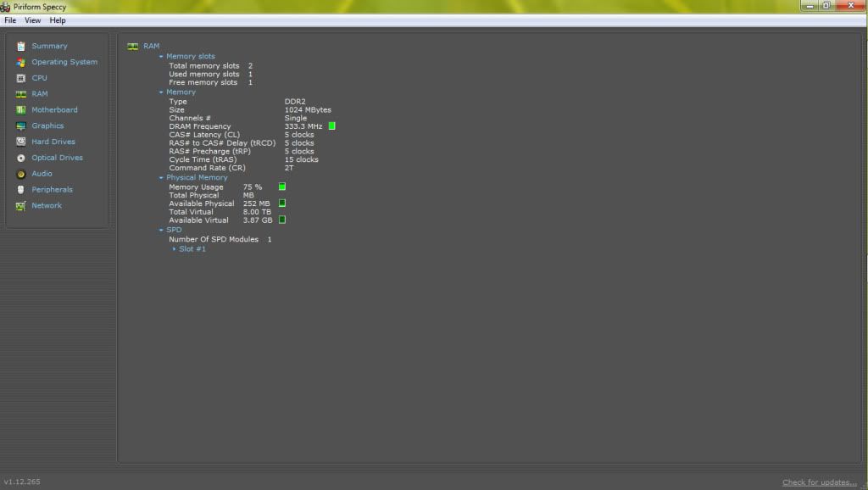Click the RAS# Precharge (tRP) label

[x=210, y=151]
